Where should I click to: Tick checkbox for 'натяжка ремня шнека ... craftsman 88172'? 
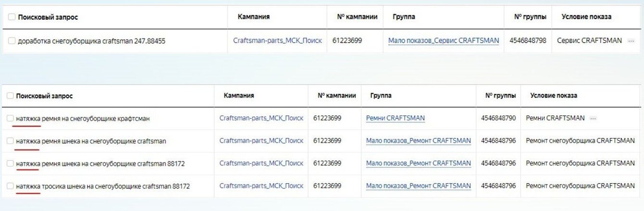click(x=10, y=163)
